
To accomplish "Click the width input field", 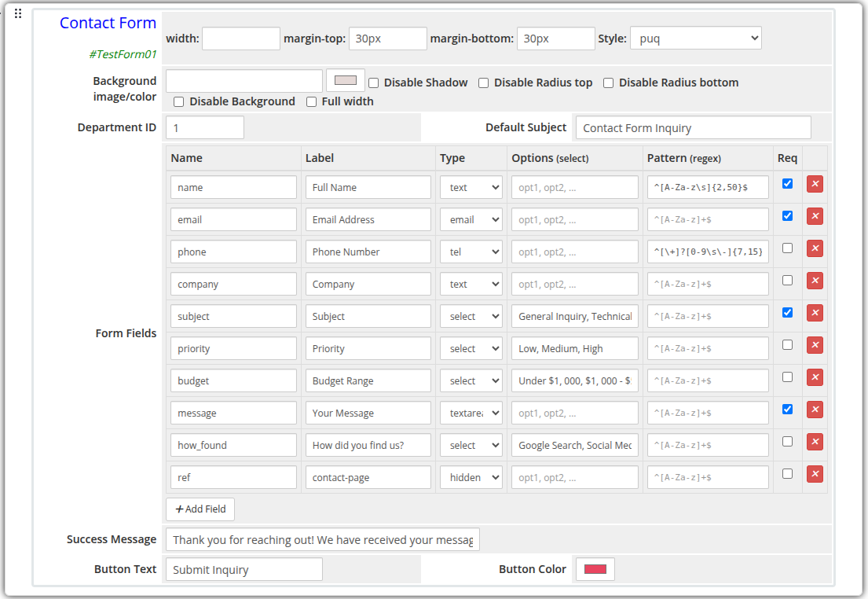I will pyautogui.click(x=241, y=39).
